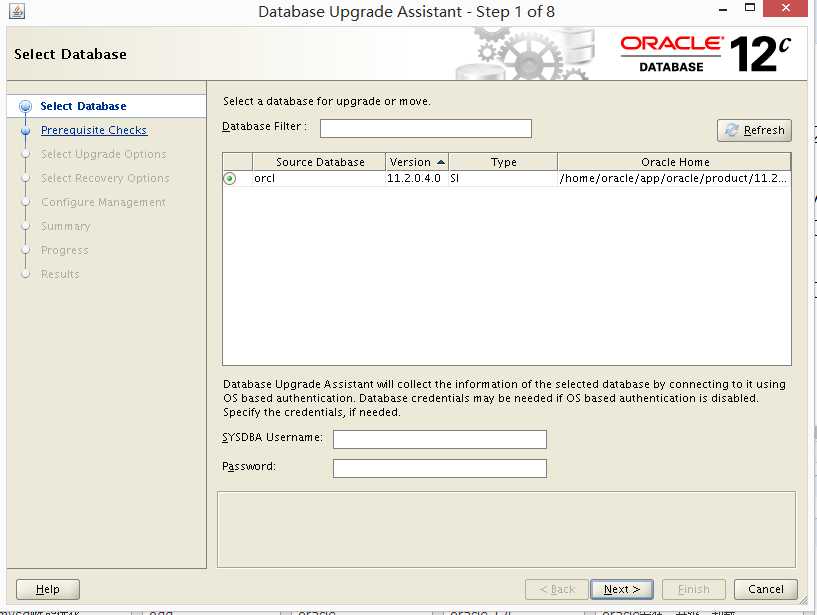The width and height of the screenshot is (817, 615).
Task: Click the Database Filter input field
Action: click(x=426, y=129)
